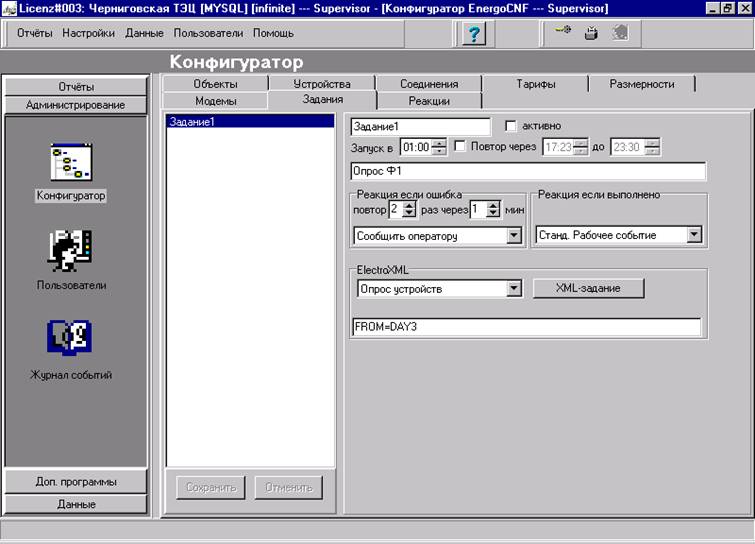Enable the Повтор через checkbox

(x=460, y=146)
